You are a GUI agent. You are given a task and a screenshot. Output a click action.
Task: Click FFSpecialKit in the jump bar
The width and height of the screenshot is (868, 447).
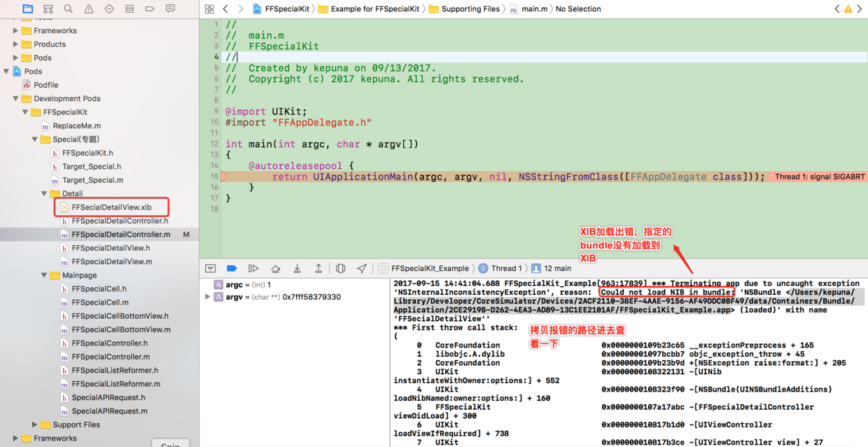(280, 9)
